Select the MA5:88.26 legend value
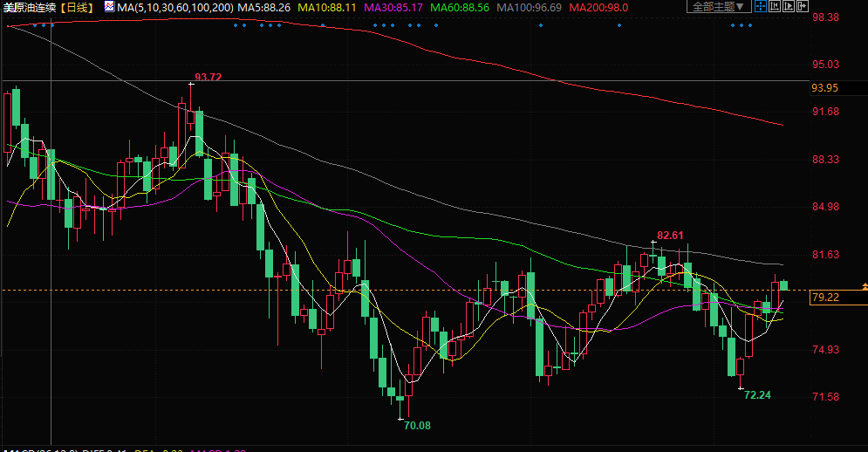 265,7
